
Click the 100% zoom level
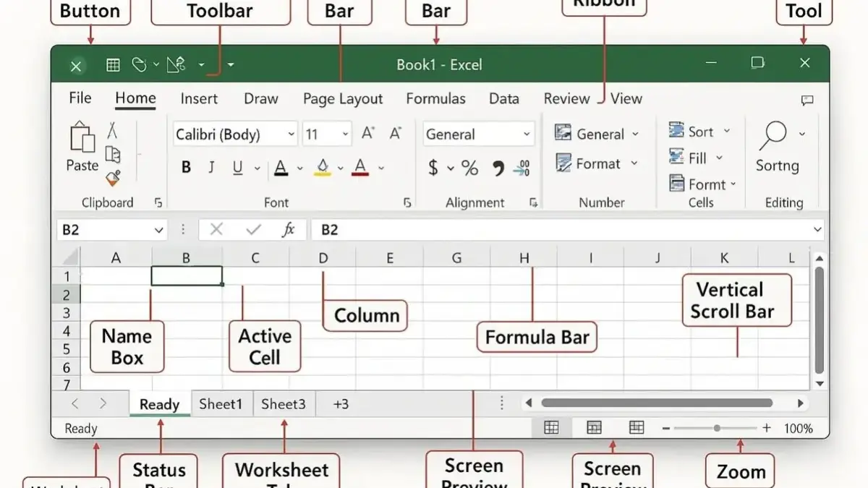(799, 429)
